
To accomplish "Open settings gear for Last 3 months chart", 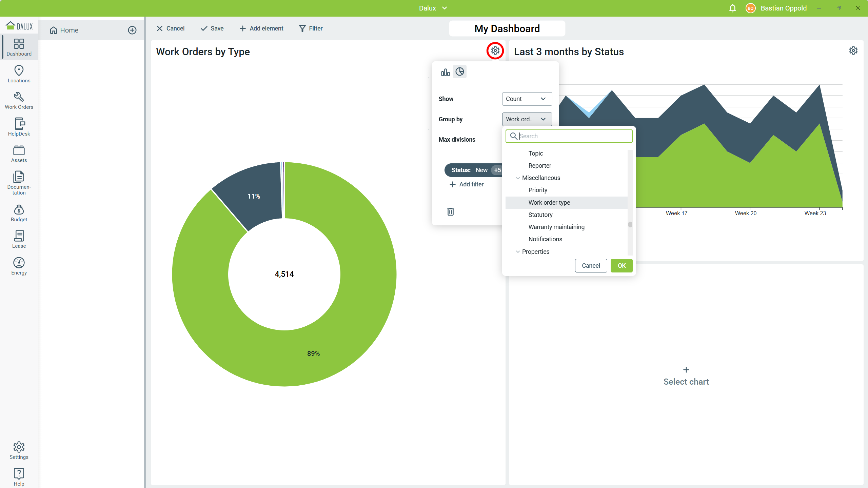I will tap(853, 50).
